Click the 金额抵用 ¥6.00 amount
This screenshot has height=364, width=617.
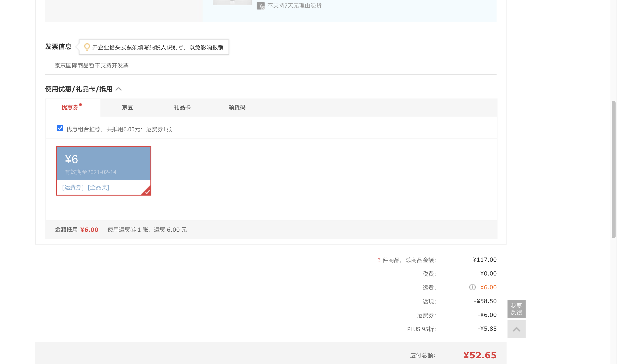(x=89, y=230)
